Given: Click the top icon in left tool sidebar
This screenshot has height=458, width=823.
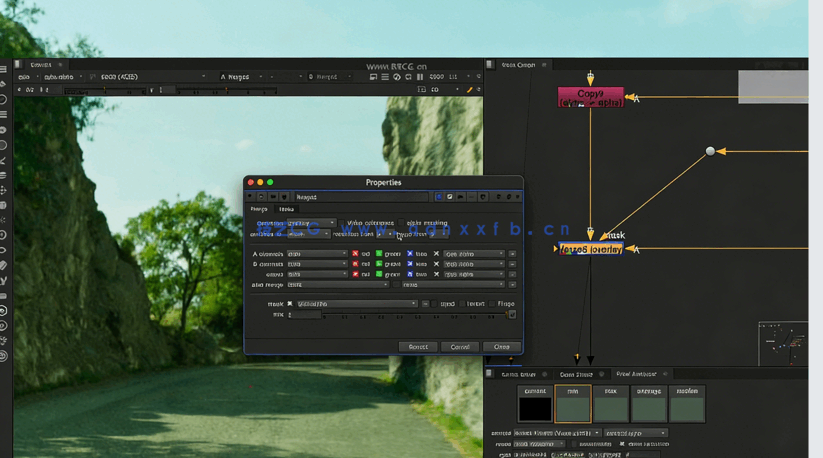Looking at the screenshot, I should pos(4,69).
